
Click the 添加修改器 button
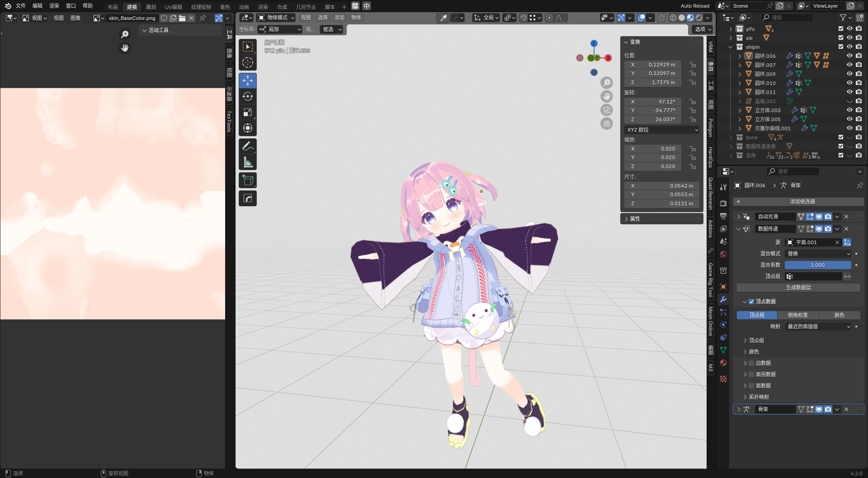798,202
